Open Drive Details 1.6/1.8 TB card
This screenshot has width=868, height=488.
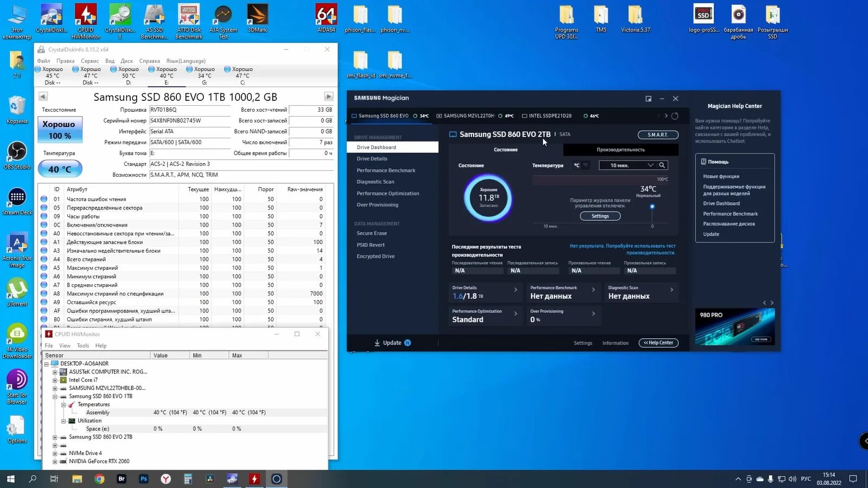coord(485,293)
